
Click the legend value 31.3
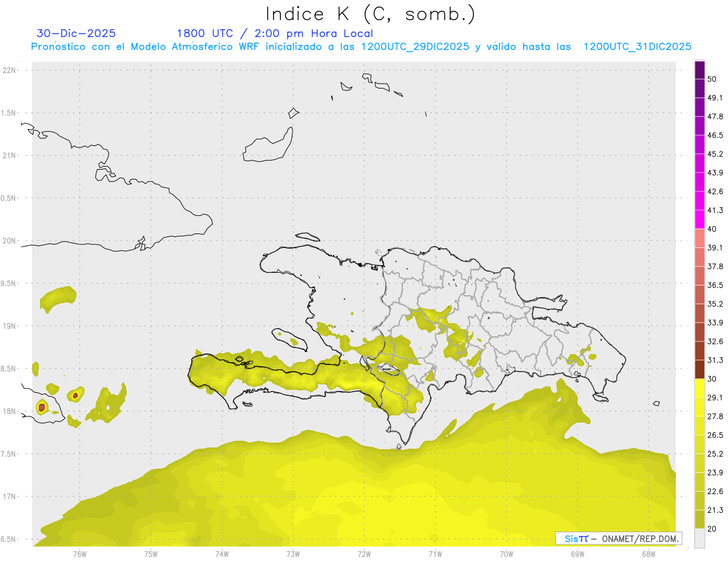715,360
